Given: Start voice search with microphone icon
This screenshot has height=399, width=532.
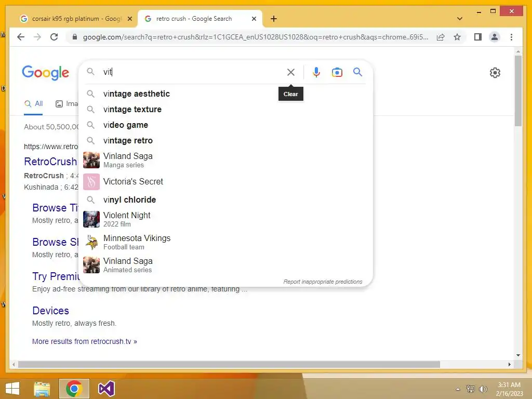Looking at the screenshot, I should tap(316, 72).
